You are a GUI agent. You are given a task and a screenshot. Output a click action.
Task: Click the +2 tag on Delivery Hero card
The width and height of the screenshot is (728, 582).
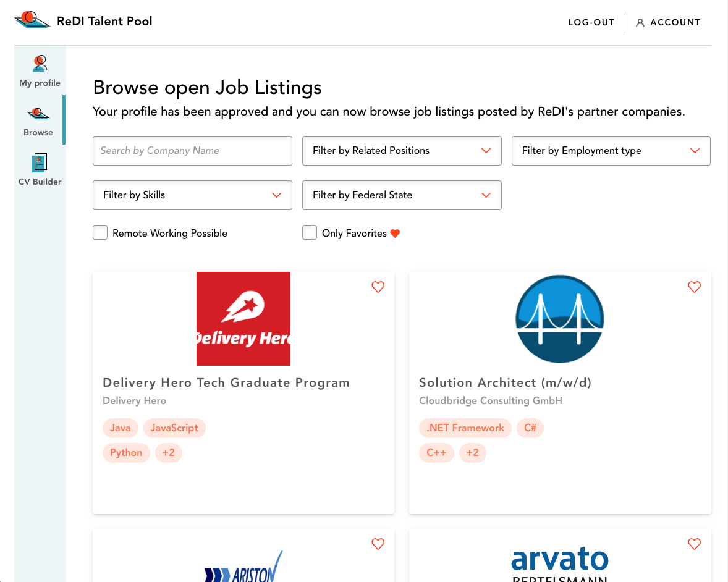pyautogui.click(x=169, y=452)
